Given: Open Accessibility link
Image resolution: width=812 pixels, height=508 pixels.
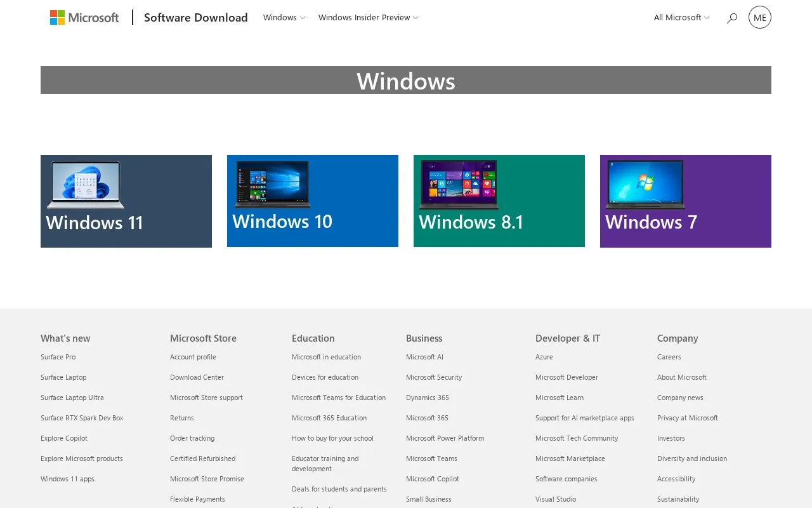Looking at the screenshot, I should click(676, 479).
